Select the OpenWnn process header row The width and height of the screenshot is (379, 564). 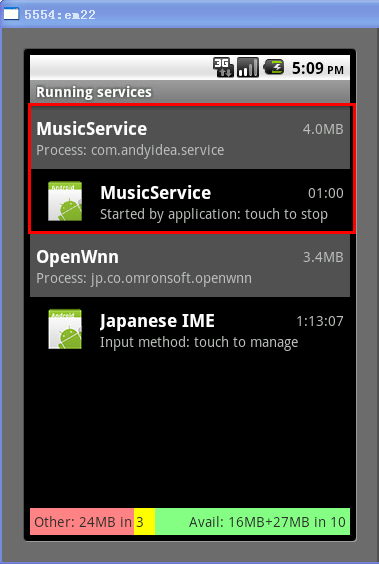coord(190,265)
